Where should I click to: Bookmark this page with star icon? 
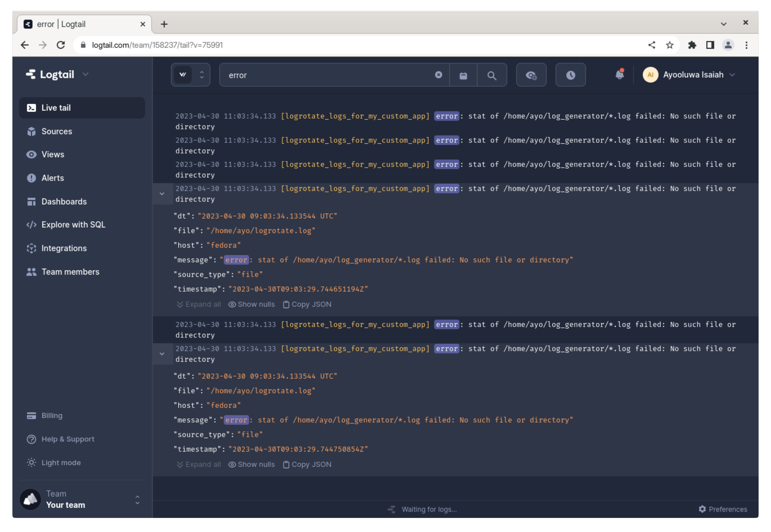point(669,45)
